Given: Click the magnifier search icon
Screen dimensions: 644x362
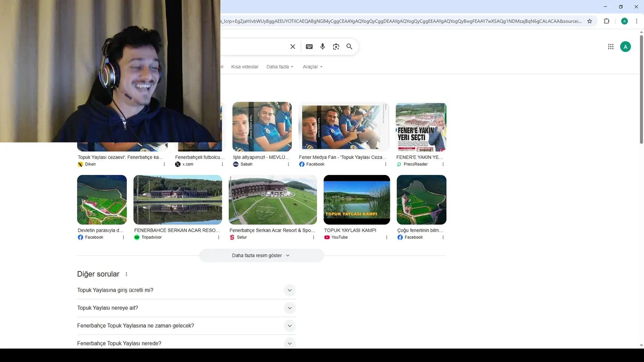Looking at the screenshot, I should tap(349, 47).
